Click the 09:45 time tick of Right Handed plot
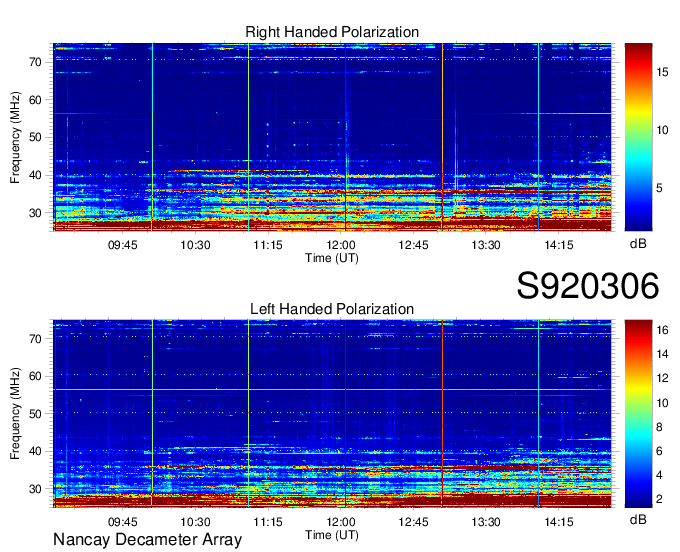The image size is (680, 552). (x=123, y=245)
